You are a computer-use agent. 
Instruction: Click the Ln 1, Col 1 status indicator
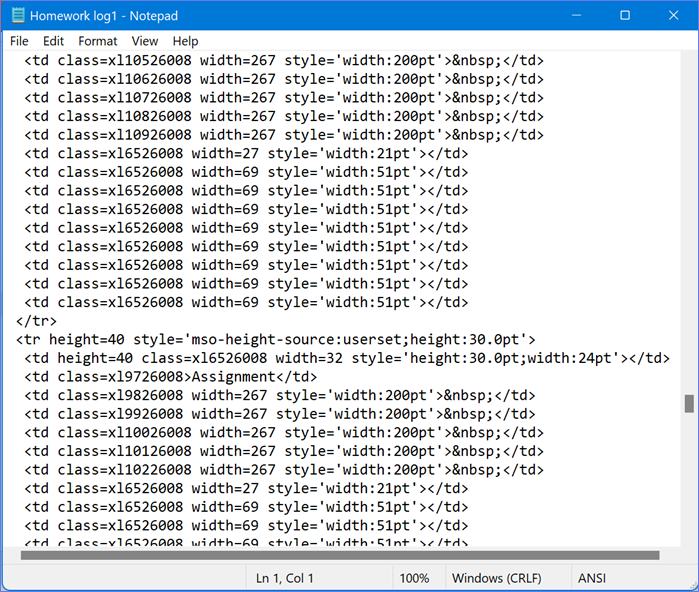[x=285, y=578]
